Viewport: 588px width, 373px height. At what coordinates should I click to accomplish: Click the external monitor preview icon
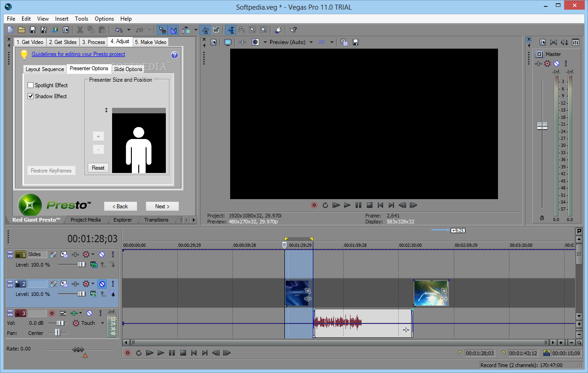[x=227, y=42]
